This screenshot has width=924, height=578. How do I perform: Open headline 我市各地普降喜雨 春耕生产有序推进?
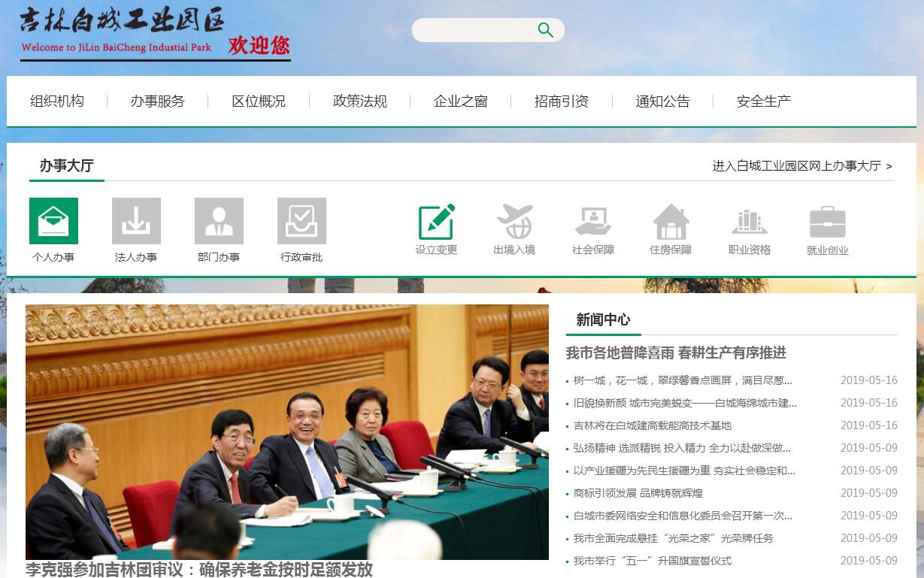pos(676,353)
